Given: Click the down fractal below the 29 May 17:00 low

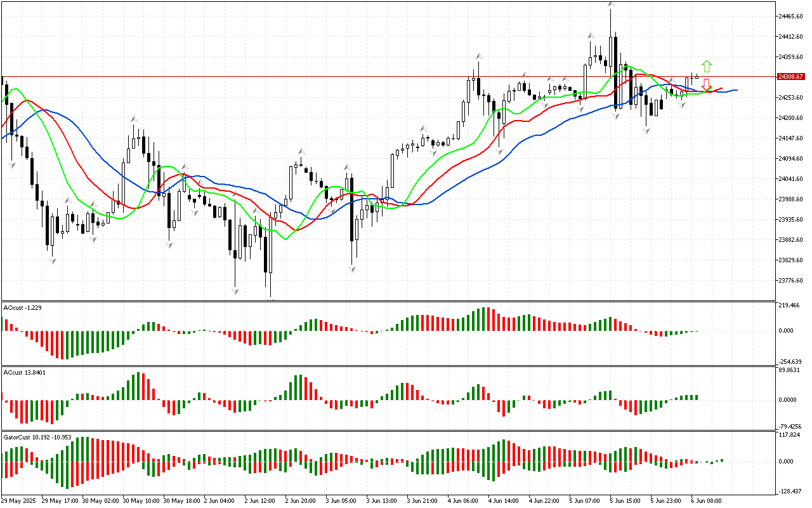Looking at the screenshot, I should 52,261.
